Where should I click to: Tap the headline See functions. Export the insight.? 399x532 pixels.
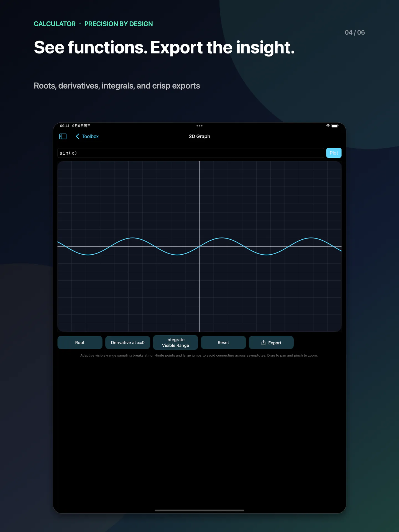164,48
